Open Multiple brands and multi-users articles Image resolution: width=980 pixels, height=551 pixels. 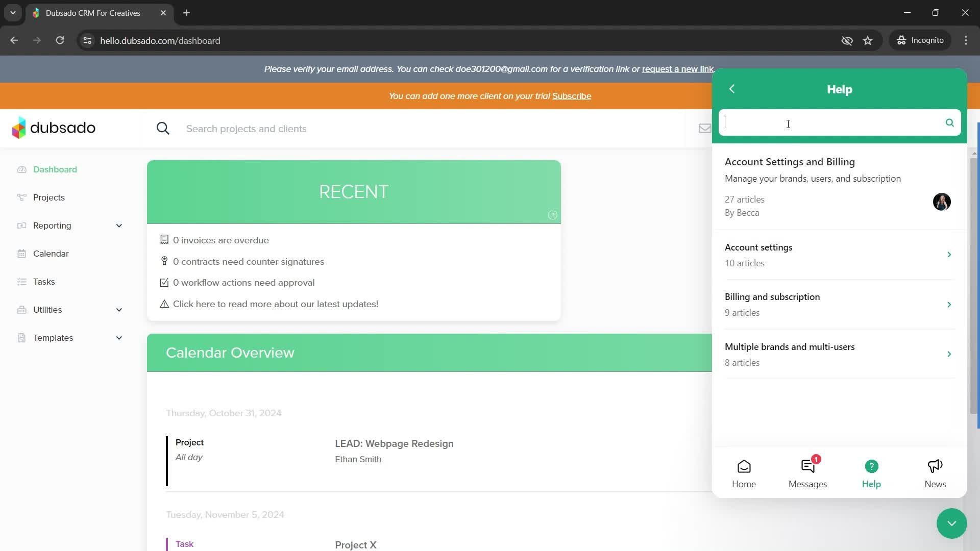839,355
